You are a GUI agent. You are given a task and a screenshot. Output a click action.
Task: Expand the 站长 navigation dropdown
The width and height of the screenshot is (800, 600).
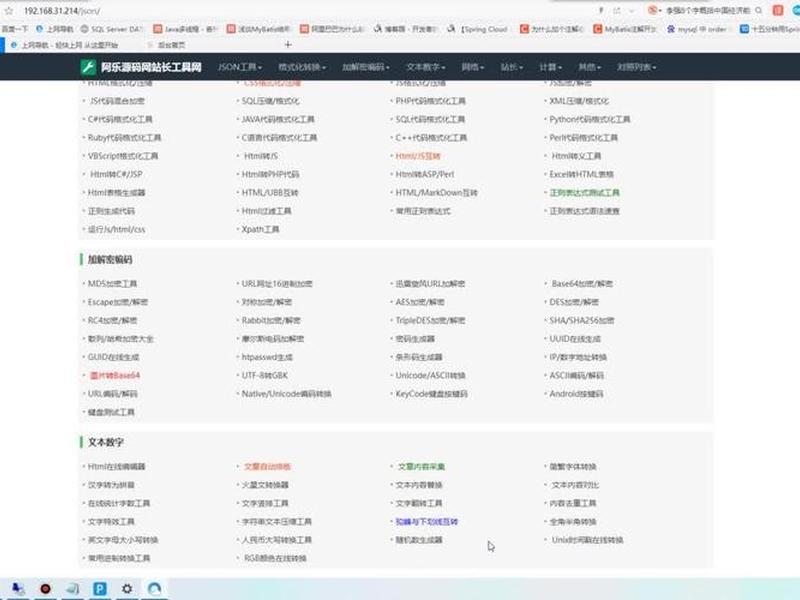point(512,67)
